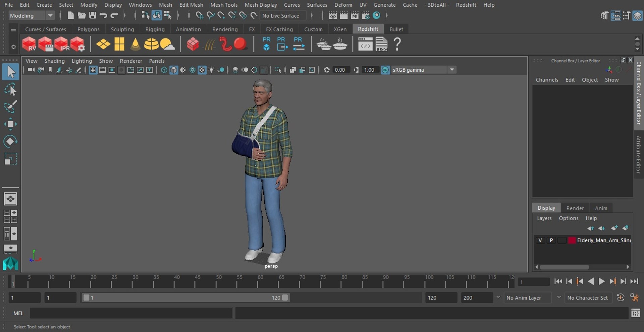The width and height of the screenshot is (644, 332).
Task: Create new layer from selected icon
Action: 625,228
